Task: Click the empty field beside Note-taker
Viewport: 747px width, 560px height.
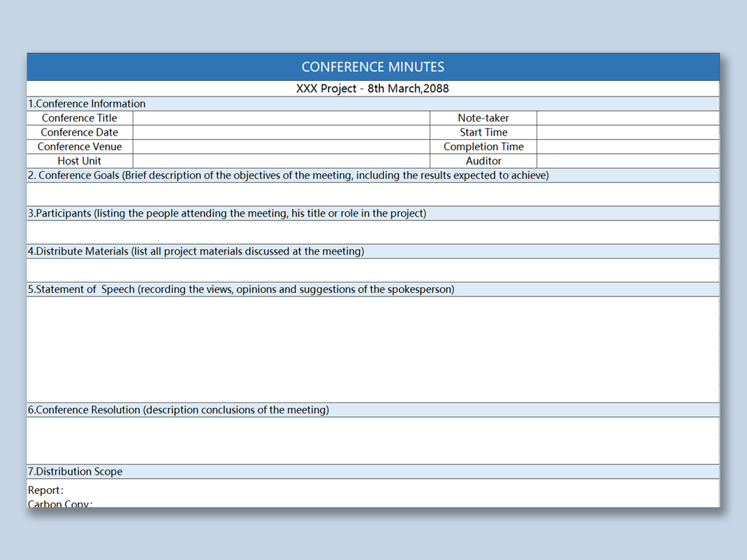Action: (x=628, y=118)
